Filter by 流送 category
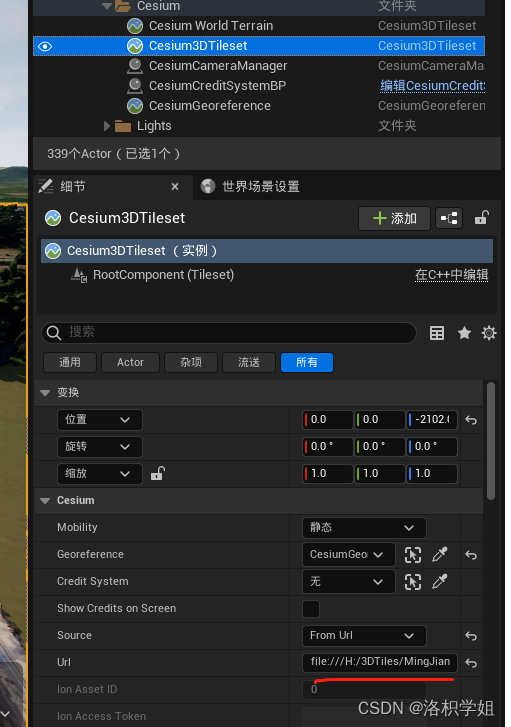This screenshot has width=511, height=727. (x=249, y=362)
